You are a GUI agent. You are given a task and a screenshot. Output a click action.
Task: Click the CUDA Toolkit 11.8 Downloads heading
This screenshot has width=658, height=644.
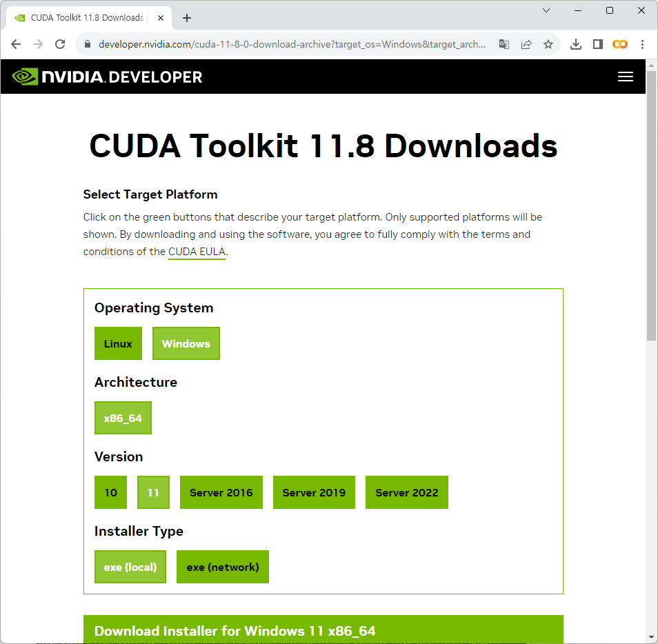[323, 146]
